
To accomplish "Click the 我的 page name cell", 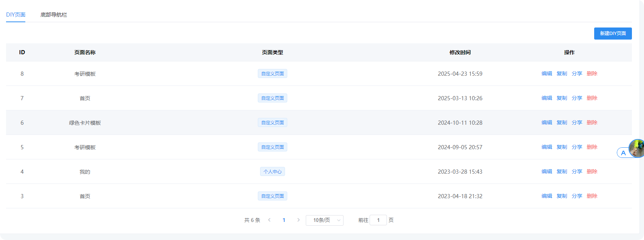I will tap(85, 172).
